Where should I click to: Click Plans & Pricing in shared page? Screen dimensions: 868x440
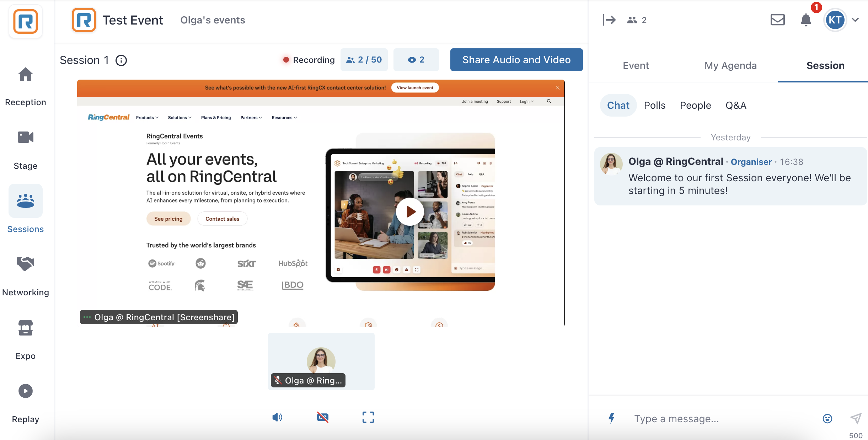tap(216, 118)
